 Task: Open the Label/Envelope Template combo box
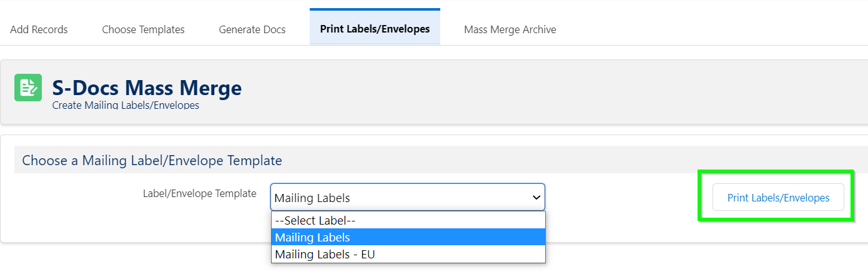coord(408,197)
